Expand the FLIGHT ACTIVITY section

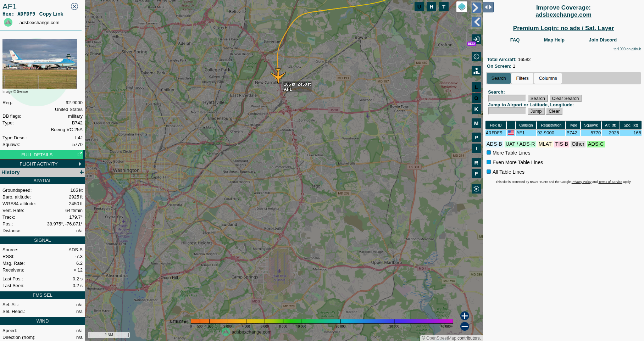click(42, 164)
